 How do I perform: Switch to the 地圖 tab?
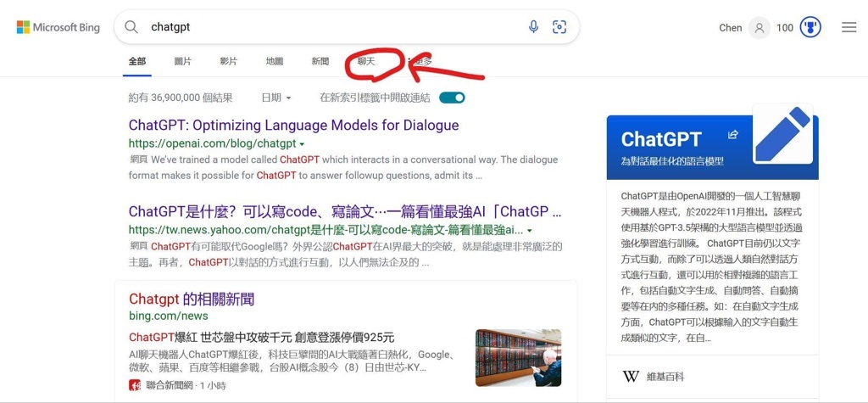tap(275, 62)
